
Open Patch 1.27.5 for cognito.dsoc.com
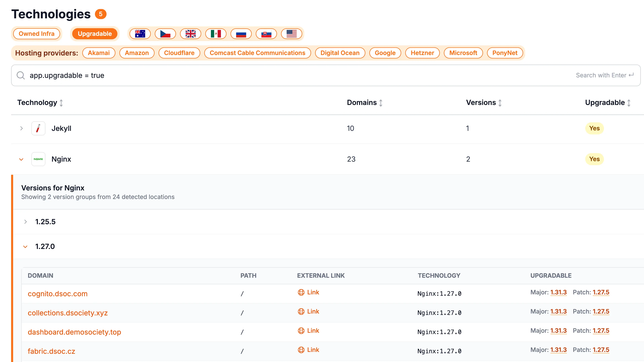[x=601, y=292]
